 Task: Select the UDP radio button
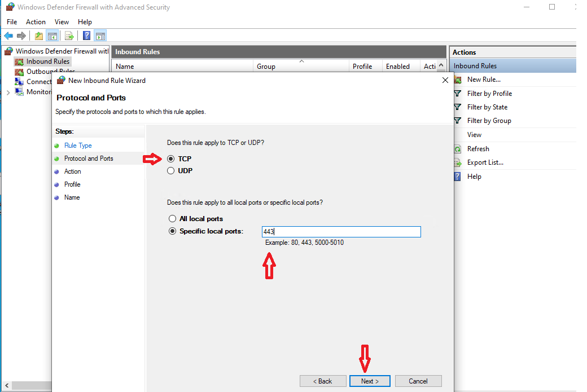click(170, 171)
